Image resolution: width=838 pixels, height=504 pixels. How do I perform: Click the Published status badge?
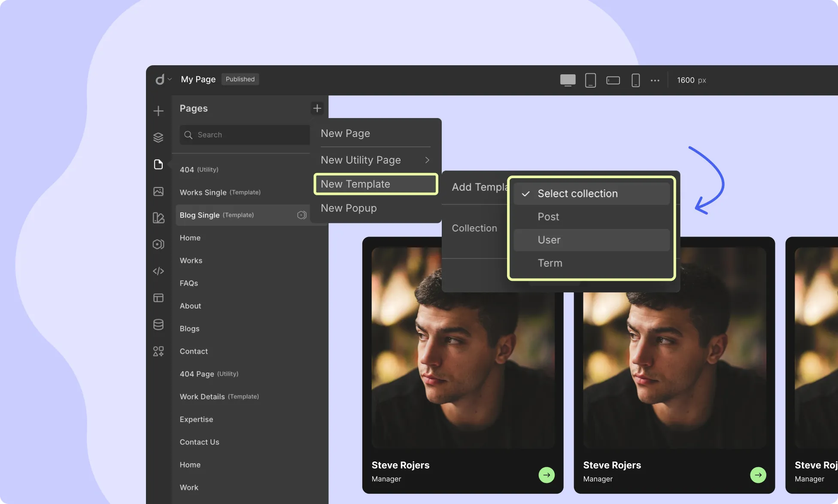point(240,79)
